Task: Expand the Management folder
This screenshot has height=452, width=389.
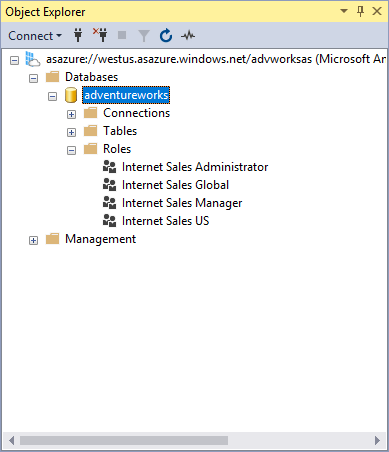Action: [x=33, y=241]
